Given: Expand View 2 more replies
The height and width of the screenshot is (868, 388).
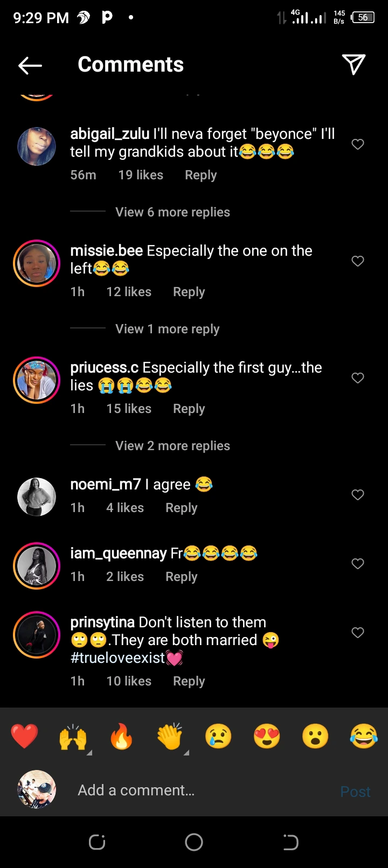Looking at the screenshot, I should pos(172,446).
